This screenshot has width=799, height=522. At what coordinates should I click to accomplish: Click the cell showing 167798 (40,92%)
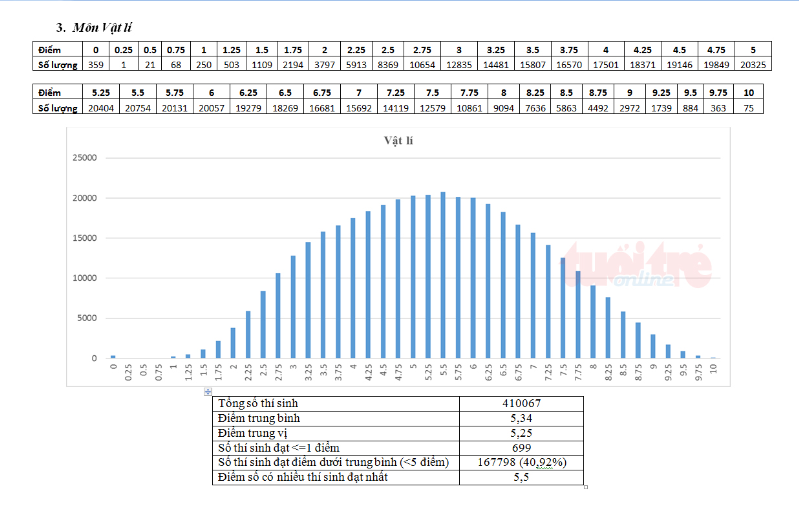coord(521,463)
